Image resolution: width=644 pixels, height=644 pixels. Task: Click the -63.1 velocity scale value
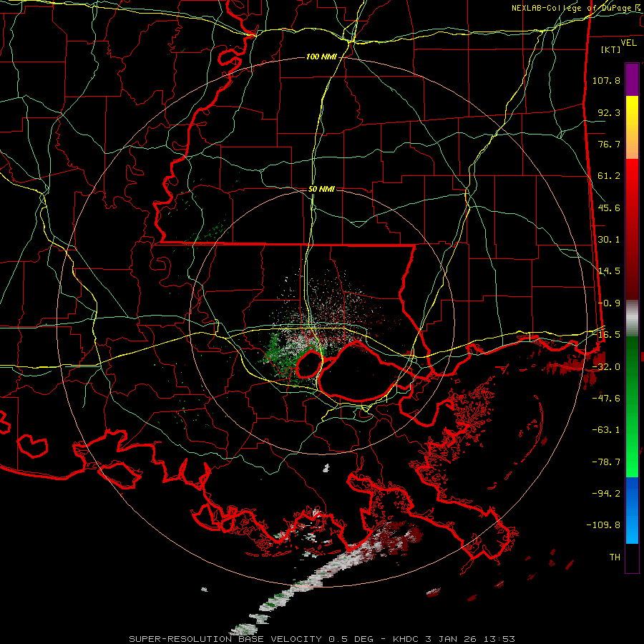pyautogui.click(x=606, y=430)
